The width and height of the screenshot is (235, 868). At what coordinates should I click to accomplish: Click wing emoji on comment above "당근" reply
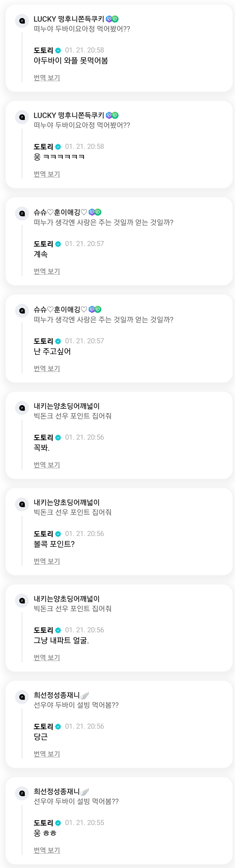pyautogui.click(x=85, y=695)
